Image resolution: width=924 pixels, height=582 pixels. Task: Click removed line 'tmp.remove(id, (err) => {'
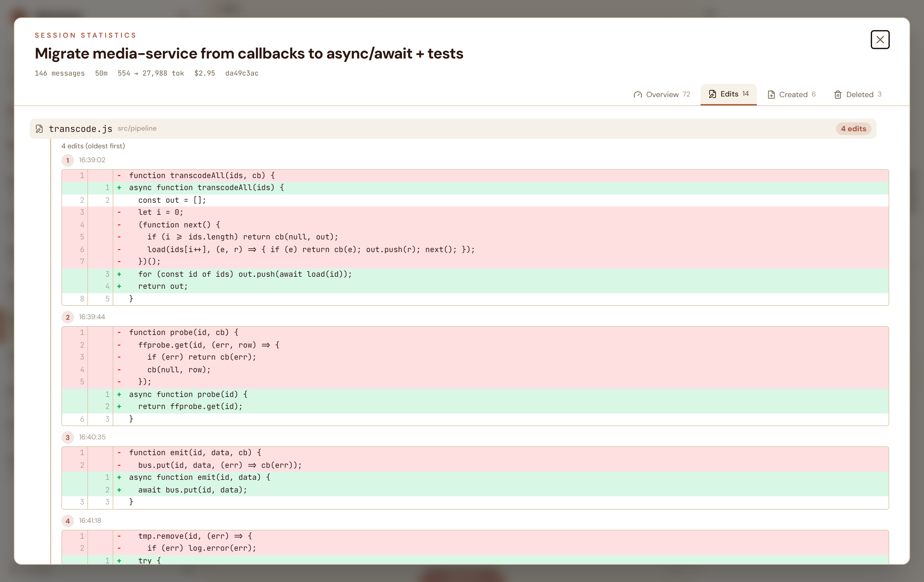(475, 536)
